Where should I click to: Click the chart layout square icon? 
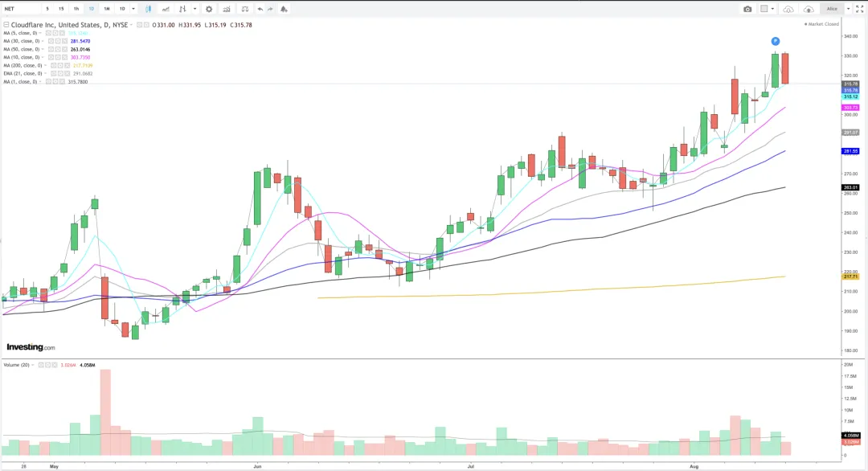(x=764, y=9)
